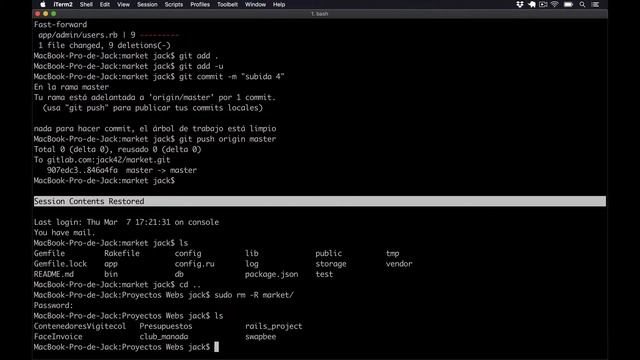Click 'storage' in the ls output
The width and height of the screenshot is (640, 360).
click(331, 264)
